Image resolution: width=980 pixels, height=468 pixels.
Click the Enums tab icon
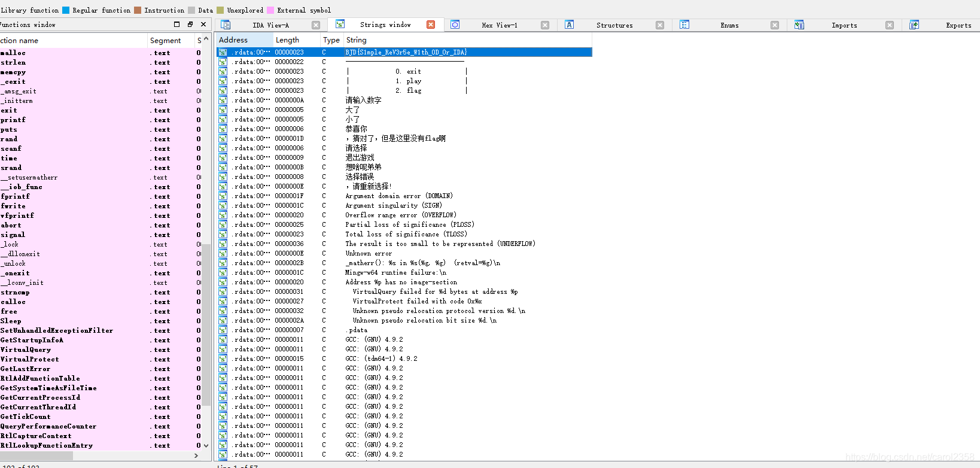tap(684, 25)
